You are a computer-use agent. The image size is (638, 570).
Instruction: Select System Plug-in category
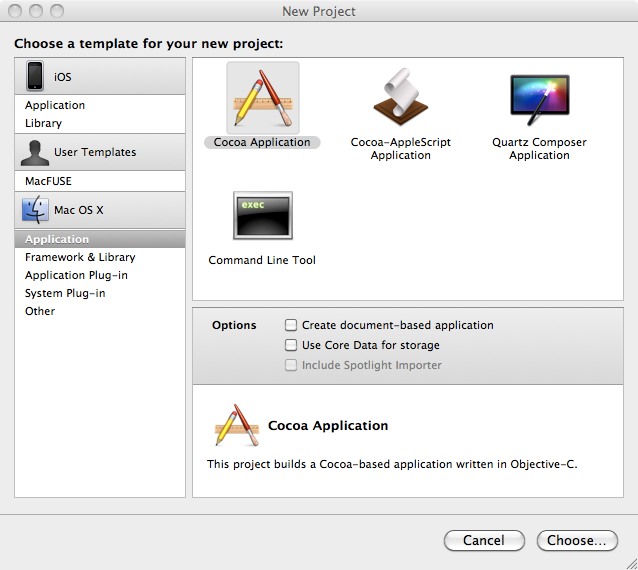(65, 293)
